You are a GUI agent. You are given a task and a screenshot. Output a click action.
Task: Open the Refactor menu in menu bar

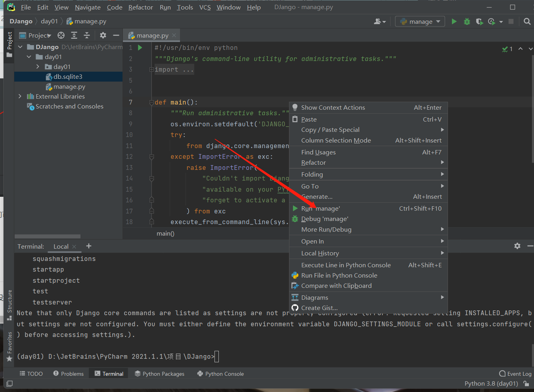pyautogui.click(x=141, y=7)
